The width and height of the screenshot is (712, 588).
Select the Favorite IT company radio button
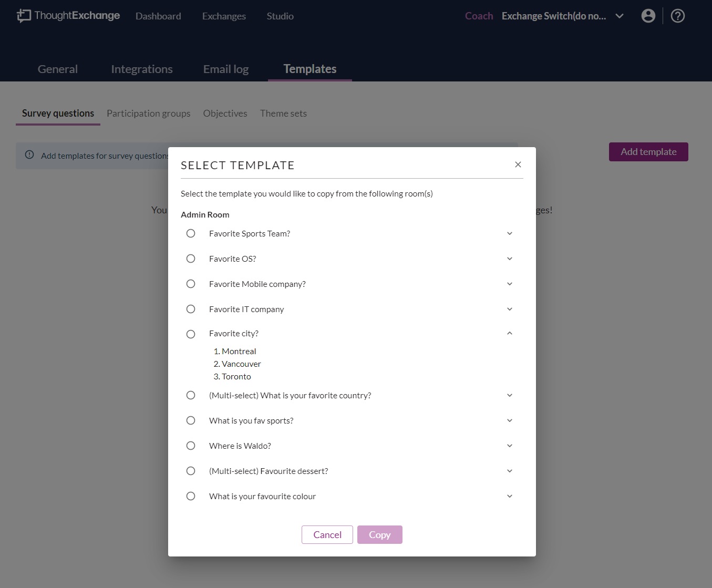[191, 309]
